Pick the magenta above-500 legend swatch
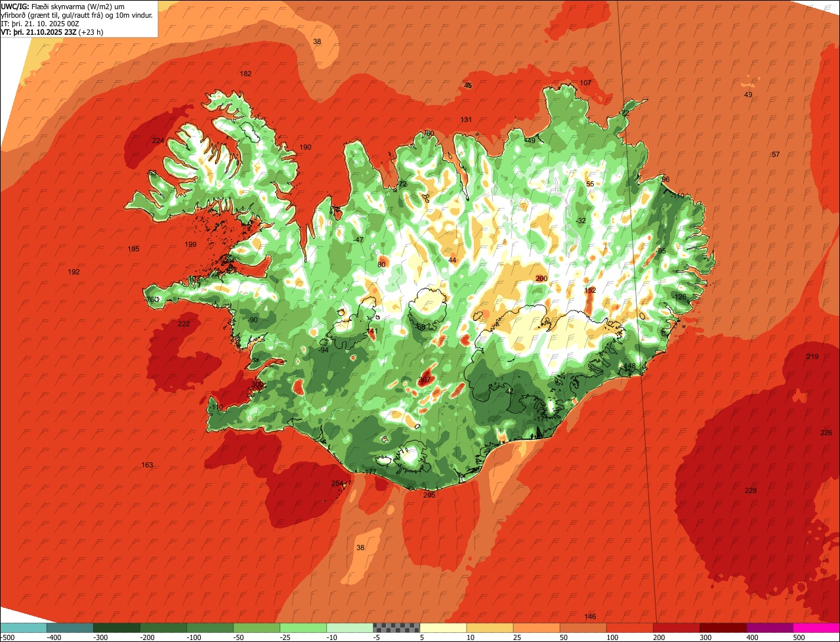This screenshot has width=840, height=642. (816, 628)
